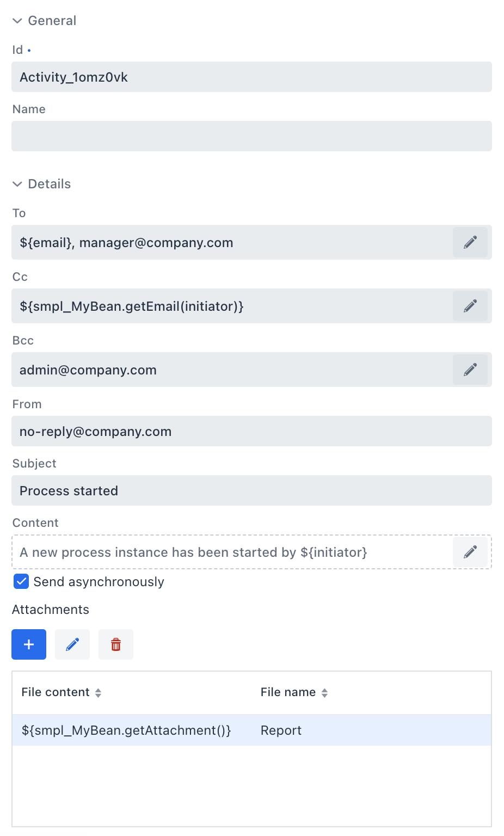
Task: Collapse the General section
Action: point(17,20)
